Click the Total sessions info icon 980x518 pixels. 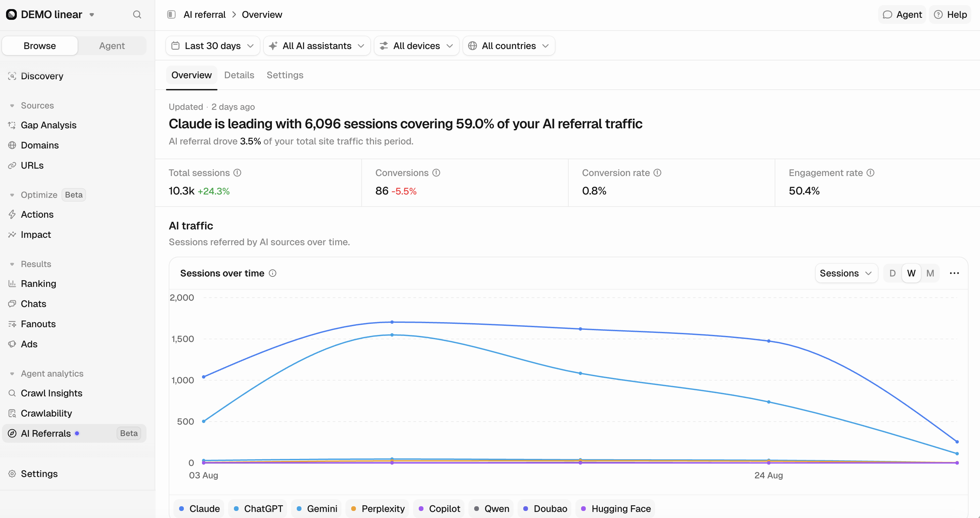[237, 173]
